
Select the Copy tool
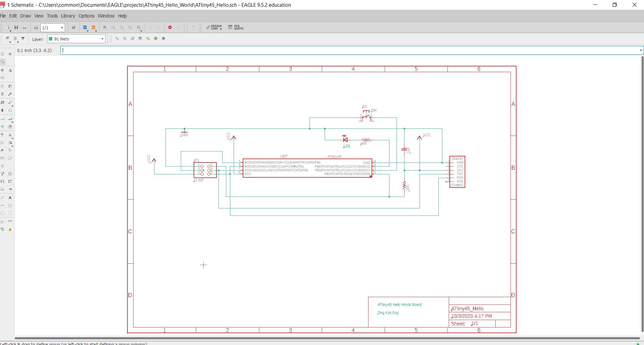(2, 86)
